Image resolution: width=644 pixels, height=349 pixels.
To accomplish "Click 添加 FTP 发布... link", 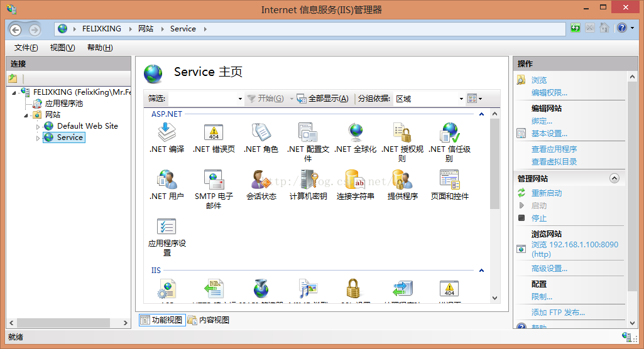I will pos(558,313).
